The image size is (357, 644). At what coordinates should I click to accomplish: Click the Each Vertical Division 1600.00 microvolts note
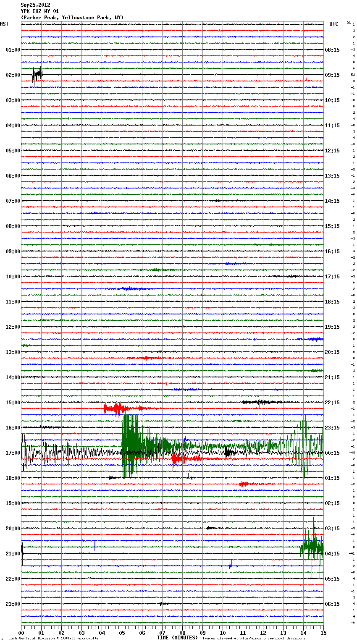53,639
